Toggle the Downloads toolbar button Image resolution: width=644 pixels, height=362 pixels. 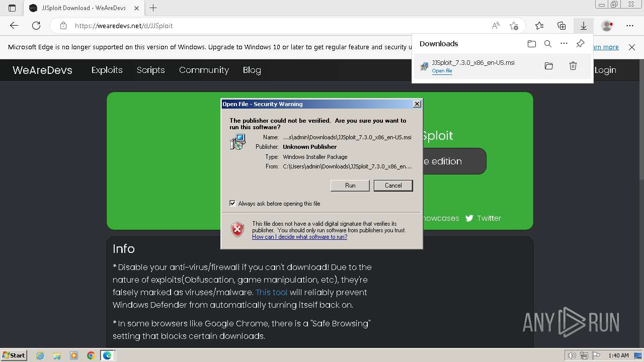[x=584, y=26]
